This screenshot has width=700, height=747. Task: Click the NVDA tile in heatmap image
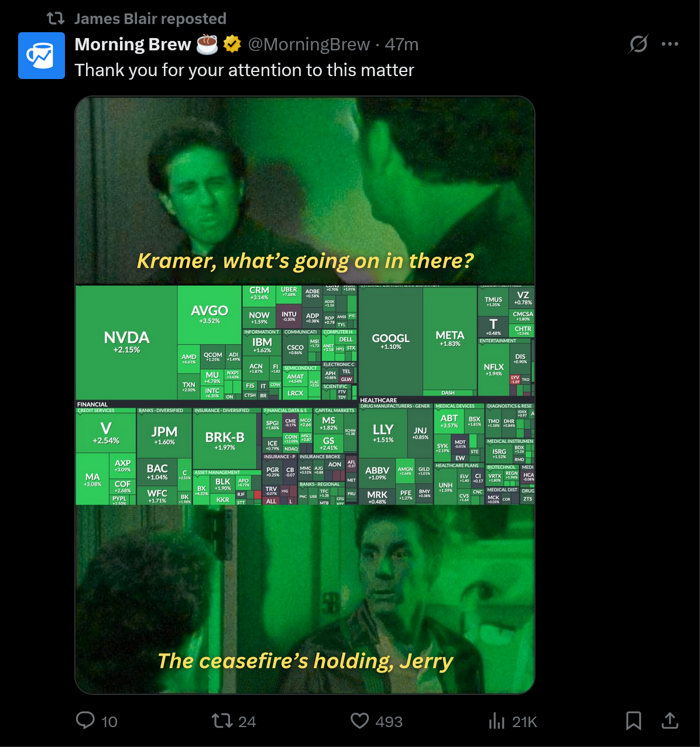(x=126, y=342)
